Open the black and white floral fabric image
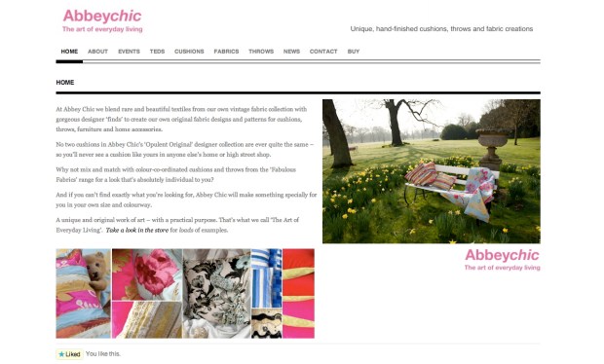Screen dimensions: 604x364 click(217, 294)
